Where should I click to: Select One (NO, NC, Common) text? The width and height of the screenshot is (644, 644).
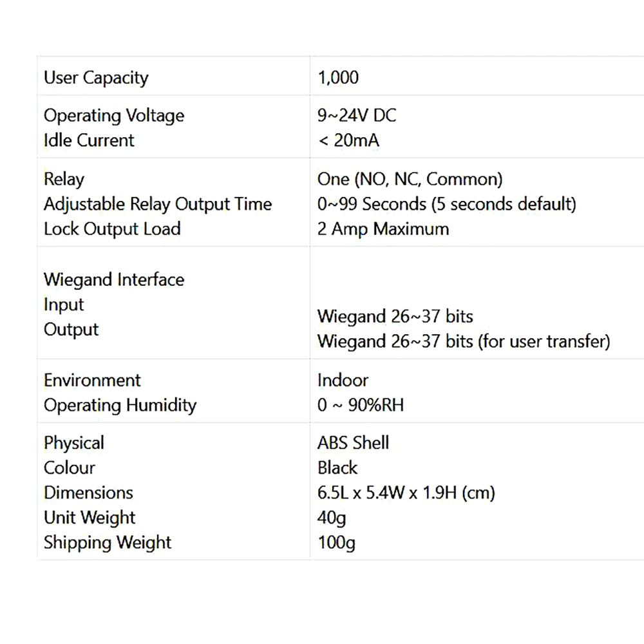[410, 180]
